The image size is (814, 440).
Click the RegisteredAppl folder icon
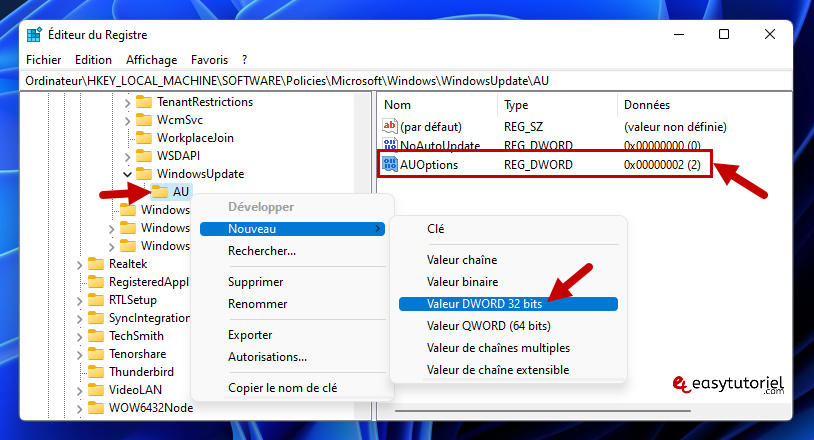pyautogui.click(x=96, y=282)
